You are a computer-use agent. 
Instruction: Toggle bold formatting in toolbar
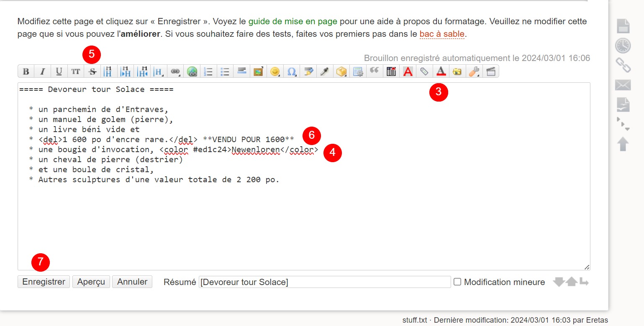click(26, 71)
